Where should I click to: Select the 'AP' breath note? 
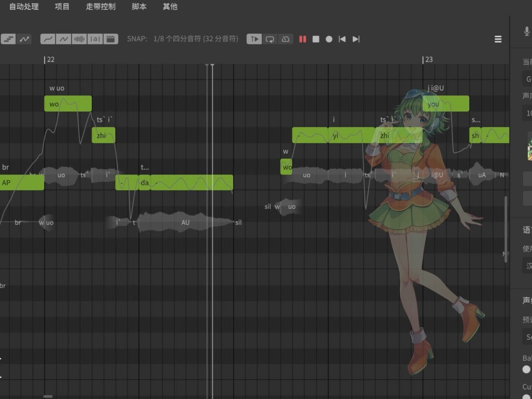22,182
